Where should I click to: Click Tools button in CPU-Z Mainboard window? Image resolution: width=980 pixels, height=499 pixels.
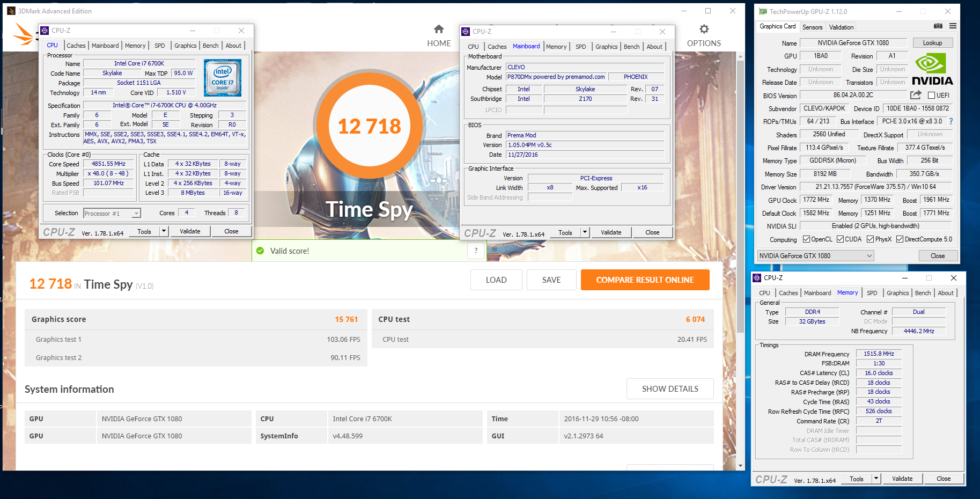coord(565,232)
